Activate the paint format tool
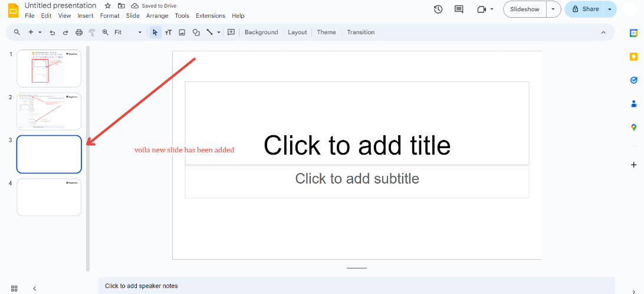This screenshot has width=644, height=294. click(92, 32)
